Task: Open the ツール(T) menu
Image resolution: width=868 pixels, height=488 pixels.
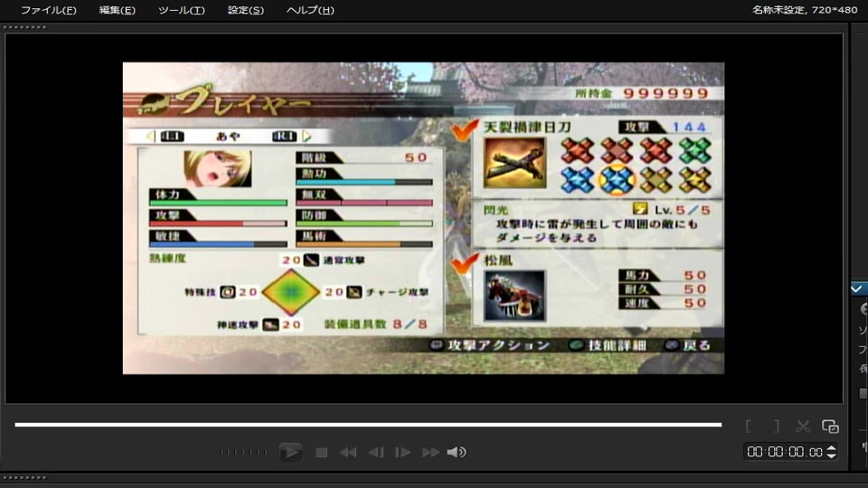Action: 181,10
